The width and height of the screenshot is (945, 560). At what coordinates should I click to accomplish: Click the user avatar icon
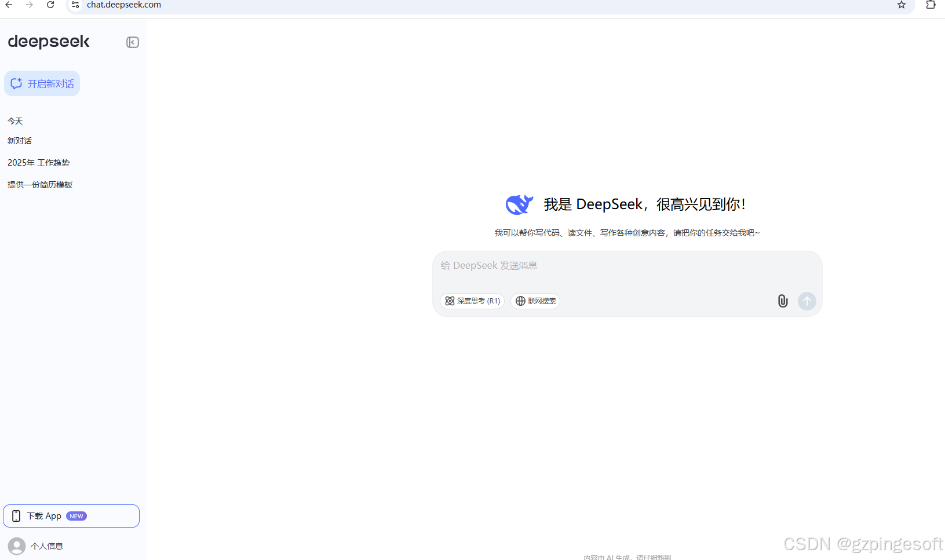click(17, 546)
